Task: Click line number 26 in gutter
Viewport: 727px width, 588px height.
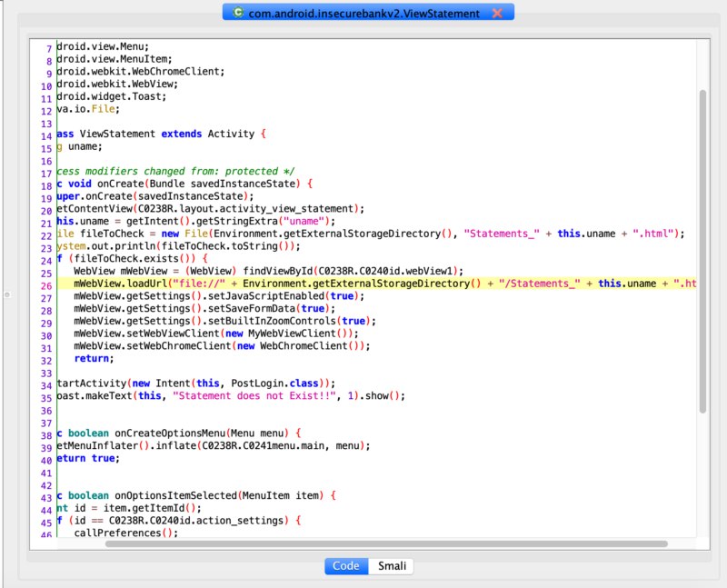Action: [46, 285]
